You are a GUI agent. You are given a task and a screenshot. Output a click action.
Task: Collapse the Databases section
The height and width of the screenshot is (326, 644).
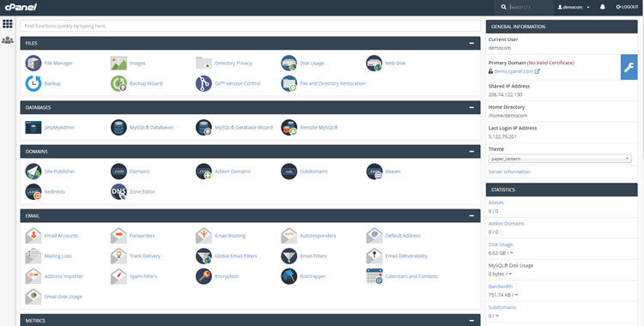471,107
